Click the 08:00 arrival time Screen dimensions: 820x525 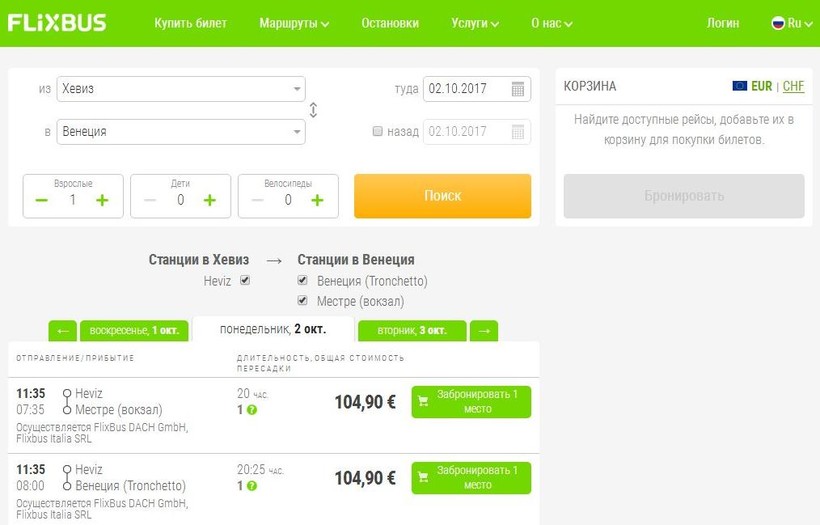[x=30, y=486]
